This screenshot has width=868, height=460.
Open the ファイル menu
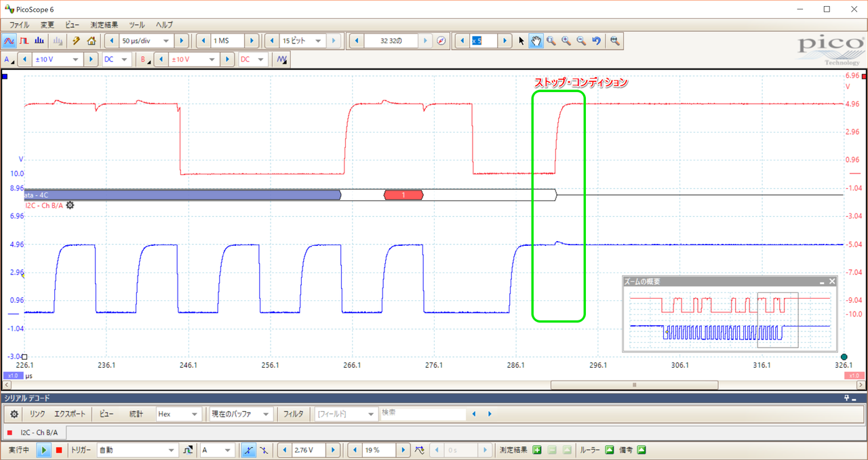(19, 24)
